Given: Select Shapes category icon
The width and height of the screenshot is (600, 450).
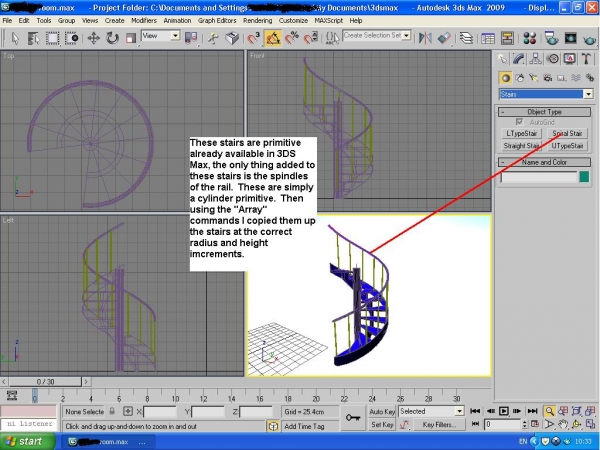Looking at the screenshot, I should [x=520, y=78].
